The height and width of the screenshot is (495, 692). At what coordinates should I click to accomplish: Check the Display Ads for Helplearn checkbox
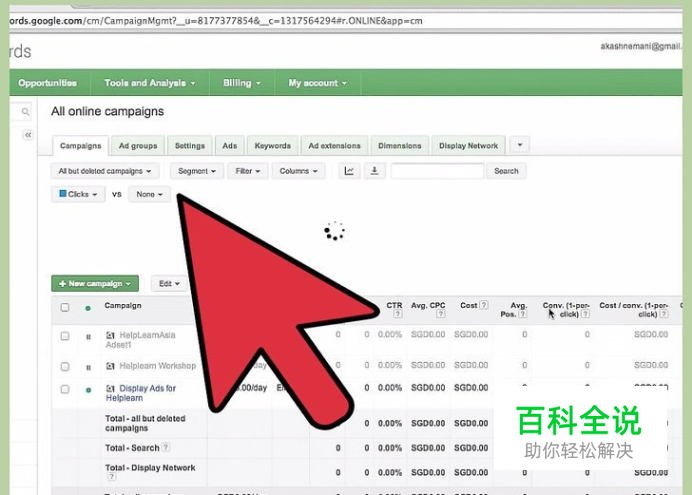point(65,389)
